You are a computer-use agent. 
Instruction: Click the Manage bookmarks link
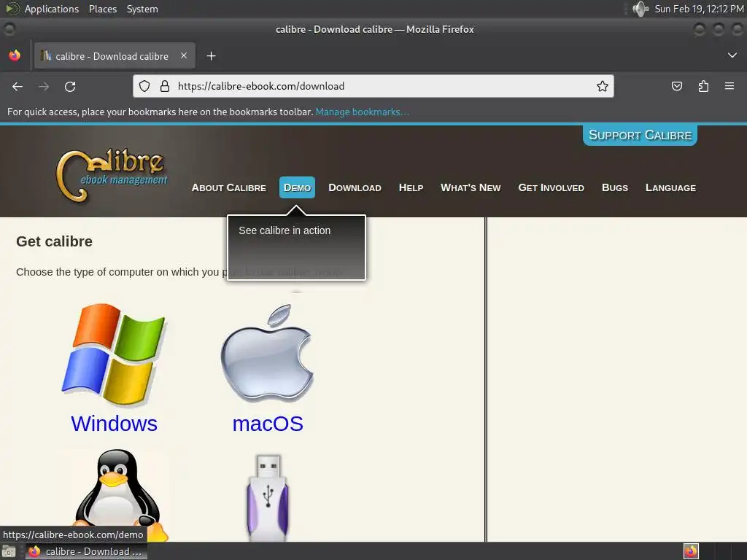click(362, 112)
